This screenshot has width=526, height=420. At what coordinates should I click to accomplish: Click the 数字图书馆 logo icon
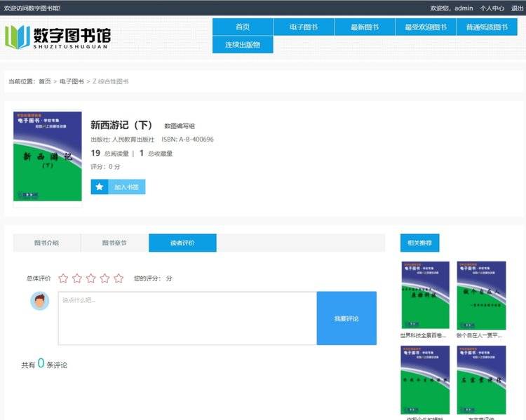[x=18, y=36]
